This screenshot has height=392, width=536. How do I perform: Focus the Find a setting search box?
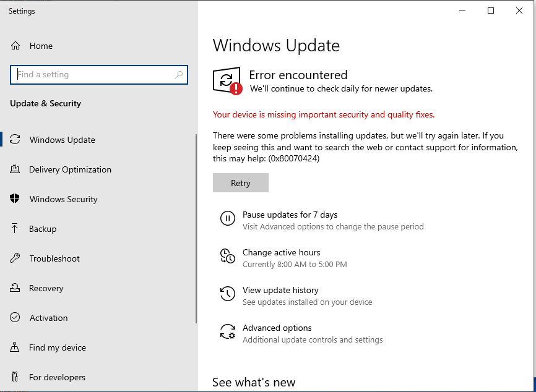pos(99,75)
